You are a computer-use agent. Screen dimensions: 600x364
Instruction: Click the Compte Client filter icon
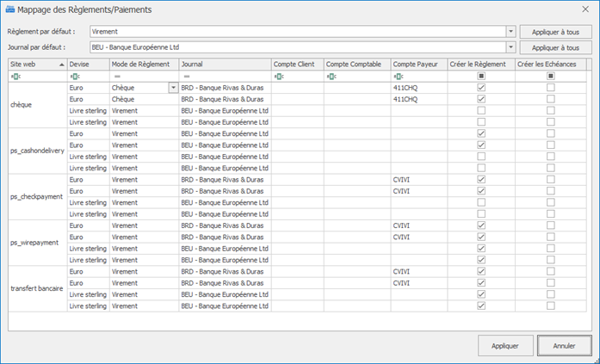pos(278,76)
